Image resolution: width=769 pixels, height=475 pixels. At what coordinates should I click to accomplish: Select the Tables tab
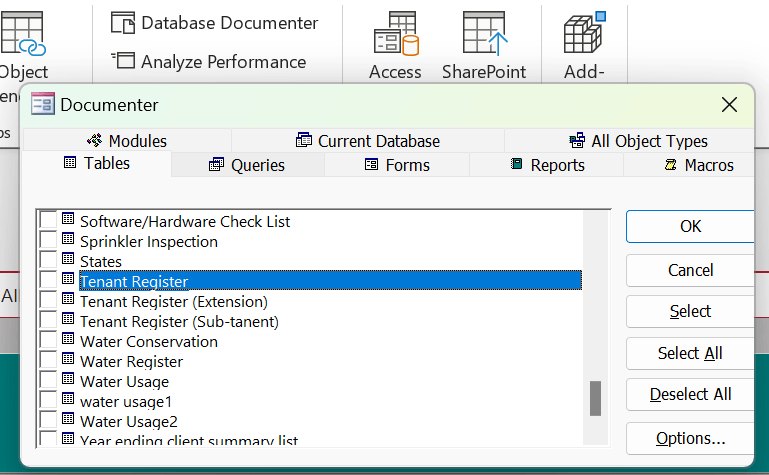[x=97, y=163]
